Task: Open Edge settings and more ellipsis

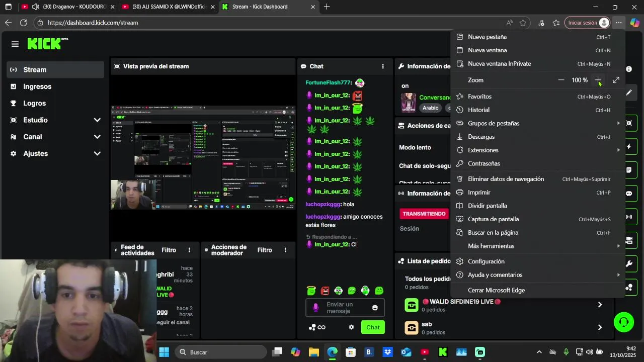Action: pyautogui.click(x=618, y=23)
